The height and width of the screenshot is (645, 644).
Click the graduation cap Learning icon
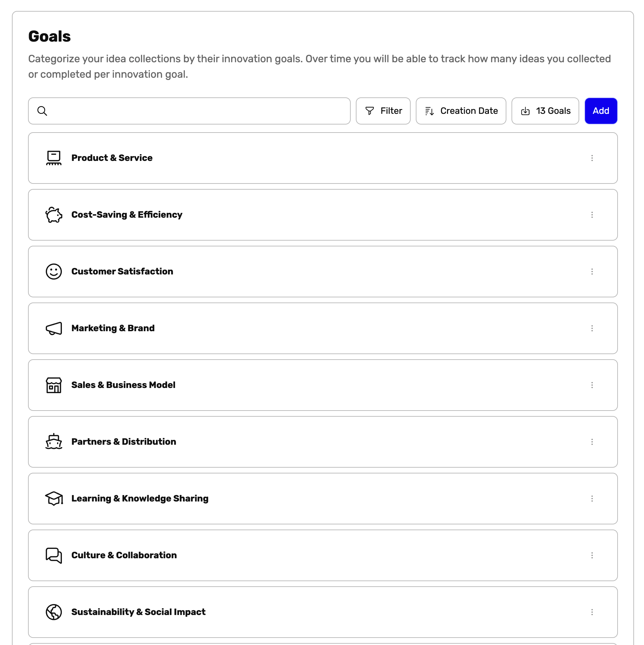pos(54,499)
